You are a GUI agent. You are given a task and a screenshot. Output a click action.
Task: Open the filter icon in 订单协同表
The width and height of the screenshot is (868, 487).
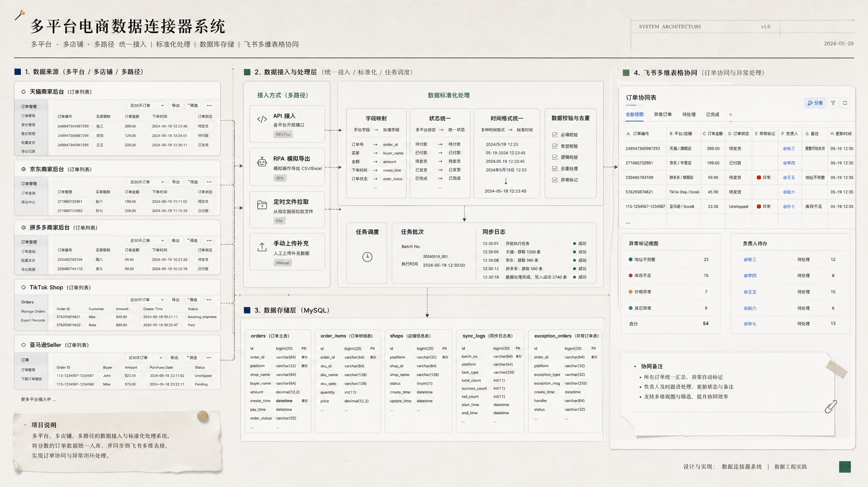click(833, 103)
